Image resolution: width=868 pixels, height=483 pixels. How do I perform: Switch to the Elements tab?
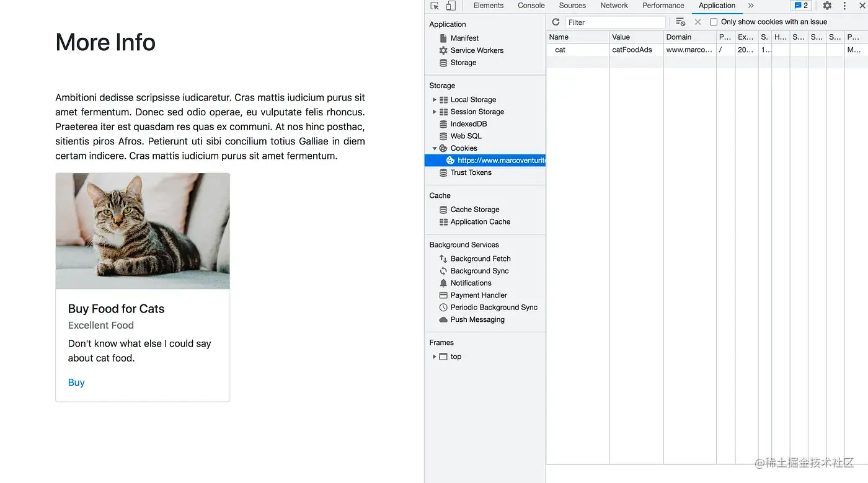489,6
